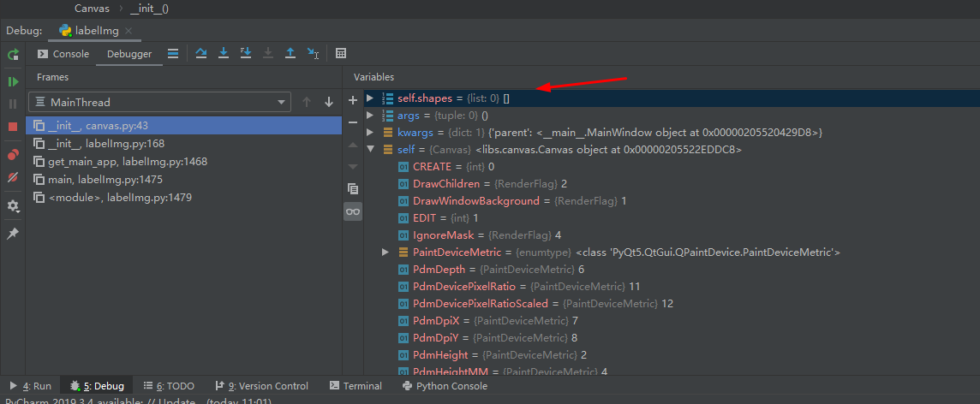Click Step Into icon
This screenshot has height=404, width=980.
(223, 54)
